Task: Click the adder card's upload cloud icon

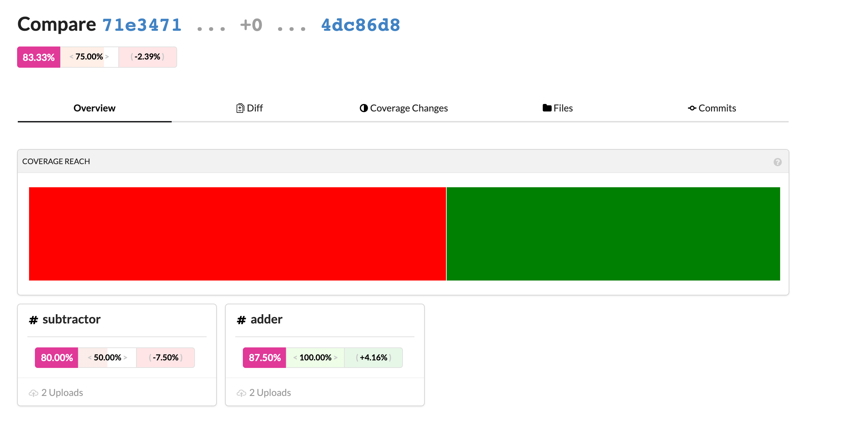Action: 241,393
